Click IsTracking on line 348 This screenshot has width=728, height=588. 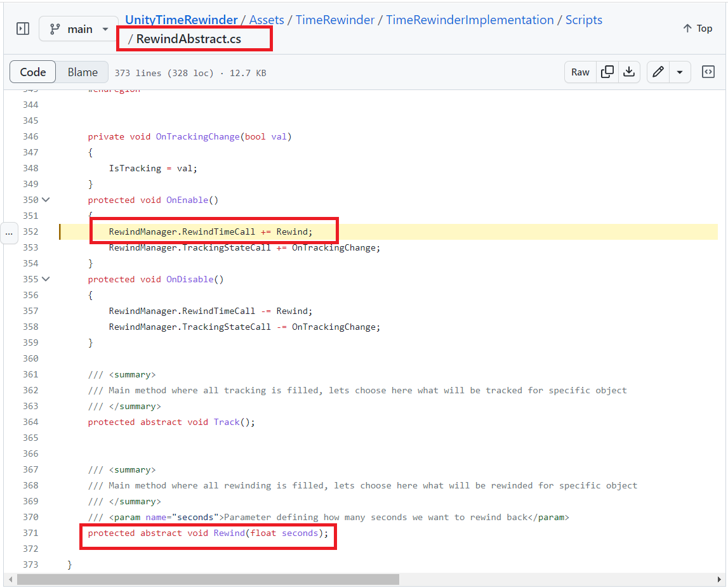135,169
